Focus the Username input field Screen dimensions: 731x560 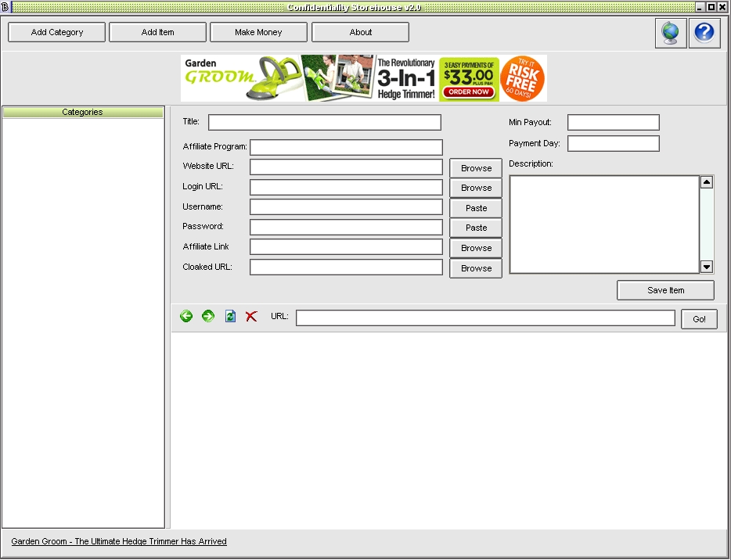point(346,206)
